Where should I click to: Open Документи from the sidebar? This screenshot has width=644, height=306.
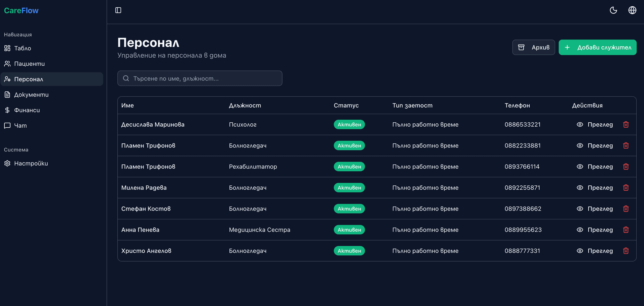tap(31, 95)
